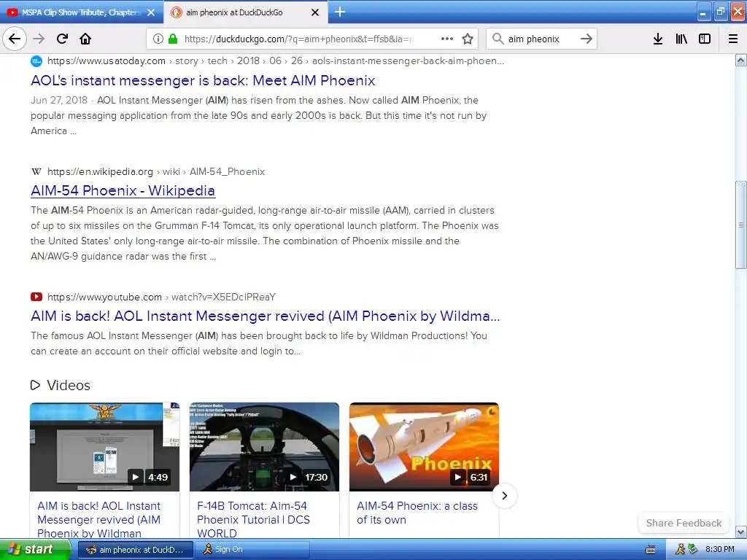Click the green secure connection padlock
The width and height of the screenshot is (747, 560).
[173, 39]
